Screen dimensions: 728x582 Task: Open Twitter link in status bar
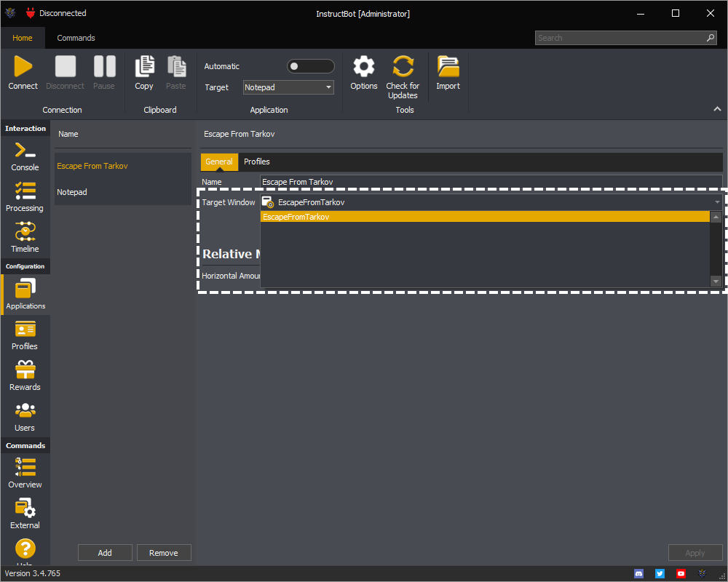(x=660, y=574)
